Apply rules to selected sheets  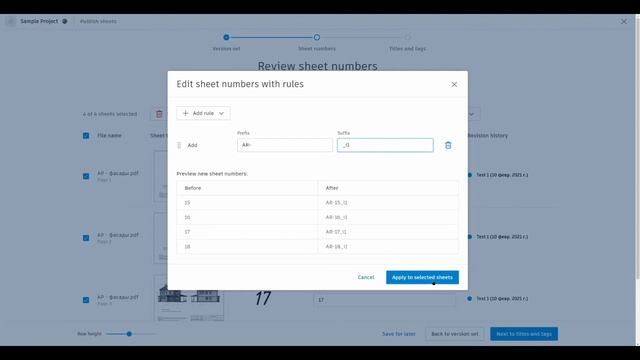click(x=422, y=277)
